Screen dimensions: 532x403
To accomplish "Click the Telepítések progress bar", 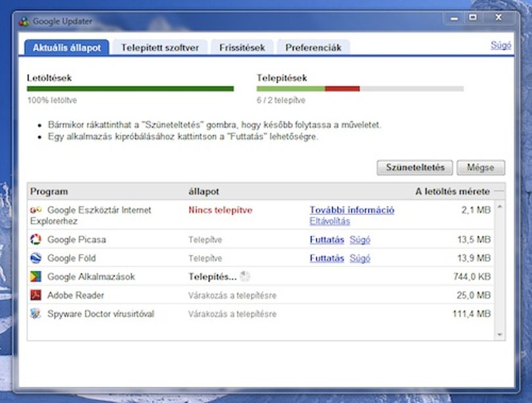I will pos(360,89).
